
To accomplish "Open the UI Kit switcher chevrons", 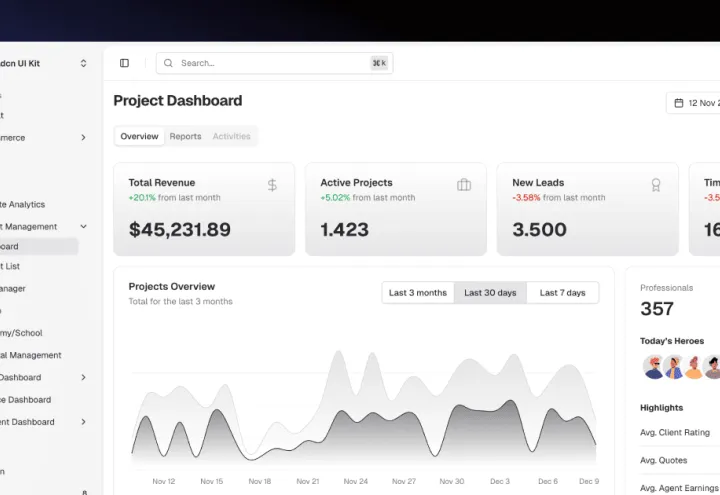I will tap(83, 63).
